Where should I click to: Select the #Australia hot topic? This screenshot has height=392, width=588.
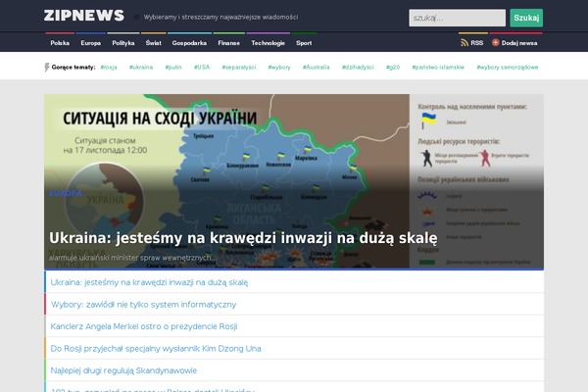coord(317,68)
